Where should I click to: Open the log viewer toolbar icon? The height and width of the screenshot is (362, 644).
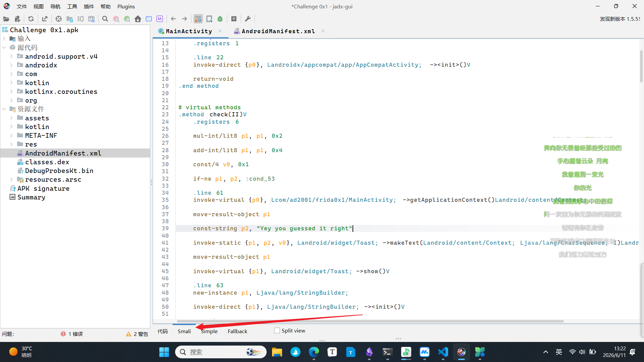pos(234,19)
